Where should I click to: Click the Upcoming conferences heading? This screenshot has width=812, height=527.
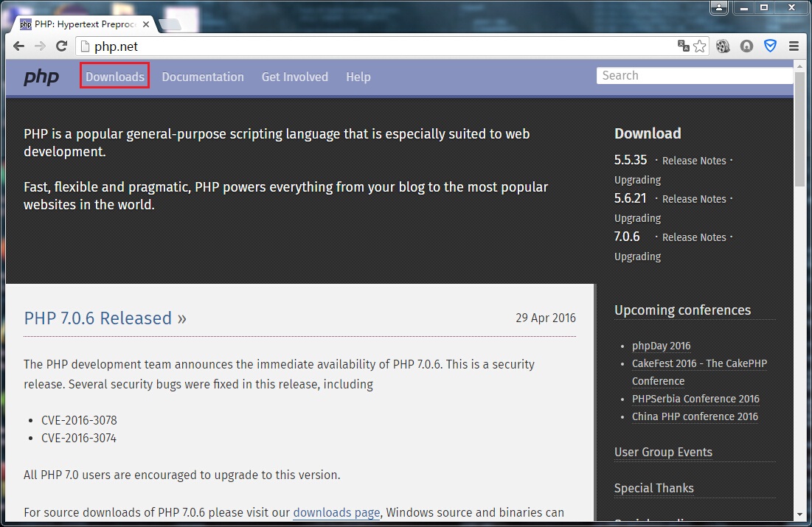tap(682, 310)
